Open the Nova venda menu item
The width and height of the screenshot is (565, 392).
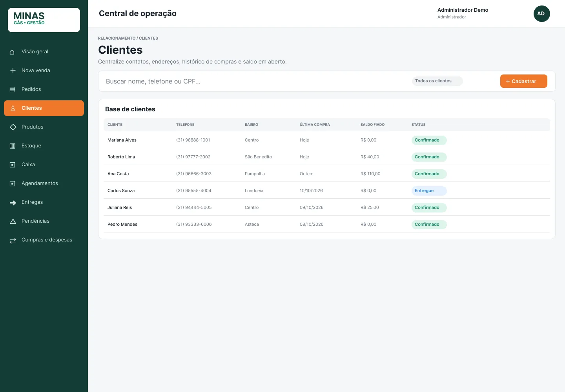click(x=44, y=71)
